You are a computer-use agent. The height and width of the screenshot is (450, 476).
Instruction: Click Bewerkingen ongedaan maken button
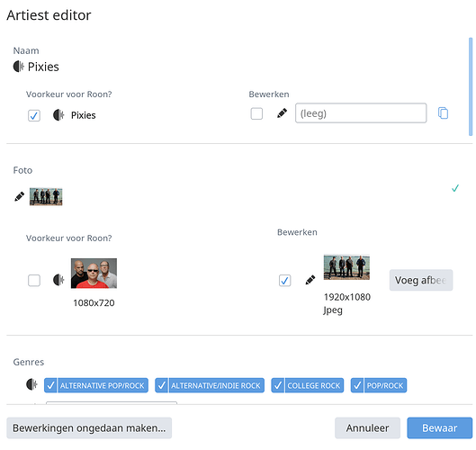point(89,427)
